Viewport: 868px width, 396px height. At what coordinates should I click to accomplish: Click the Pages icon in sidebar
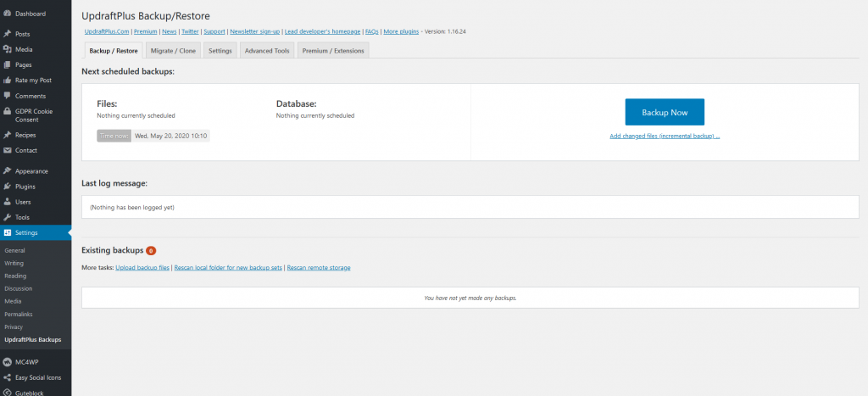7,64
